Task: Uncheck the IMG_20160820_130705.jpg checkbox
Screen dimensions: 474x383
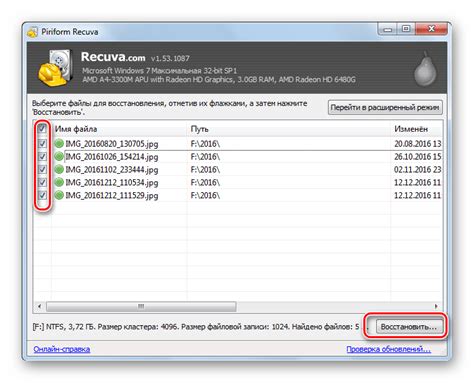Action: point(42,144)
